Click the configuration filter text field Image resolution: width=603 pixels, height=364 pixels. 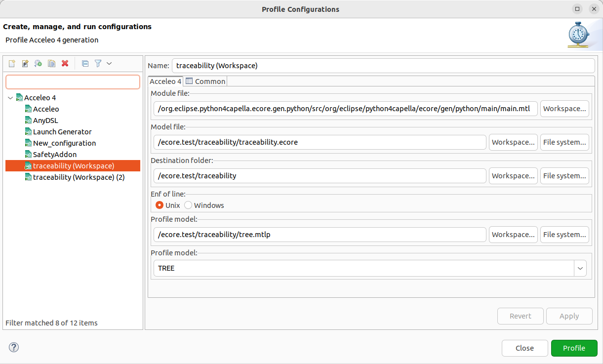73,81
